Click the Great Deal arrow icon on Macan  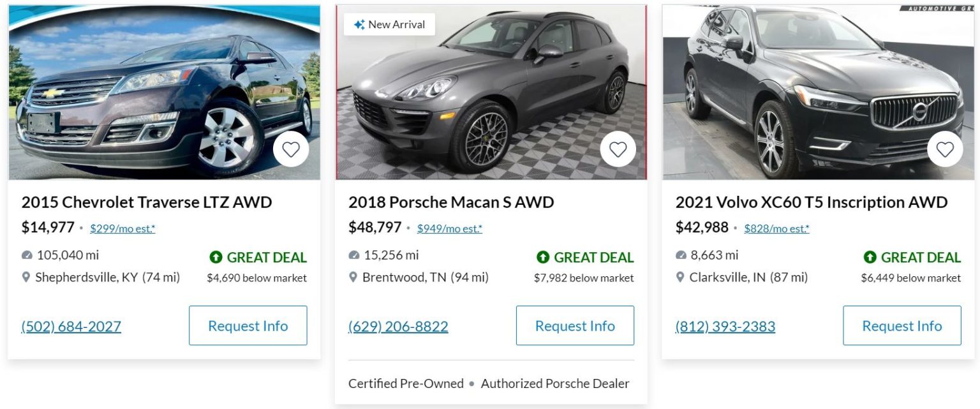pyautogui.click(x=543, y=257)
